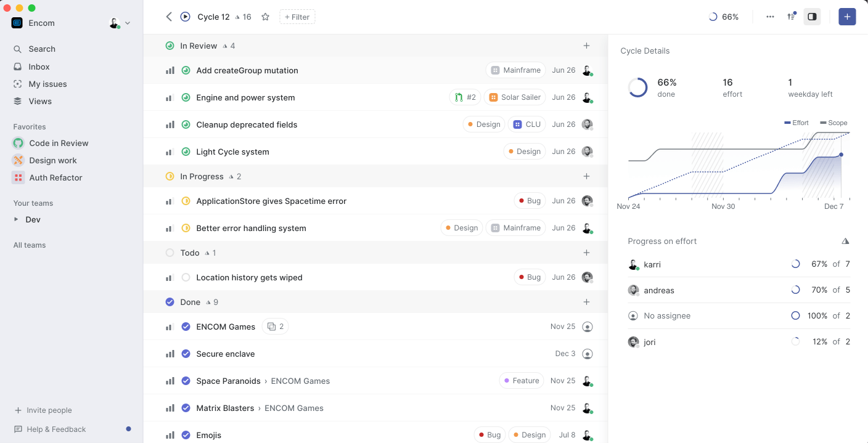Open the more options menu with three dots
Viewport: 868px width, 443px height.
[770, 17]
